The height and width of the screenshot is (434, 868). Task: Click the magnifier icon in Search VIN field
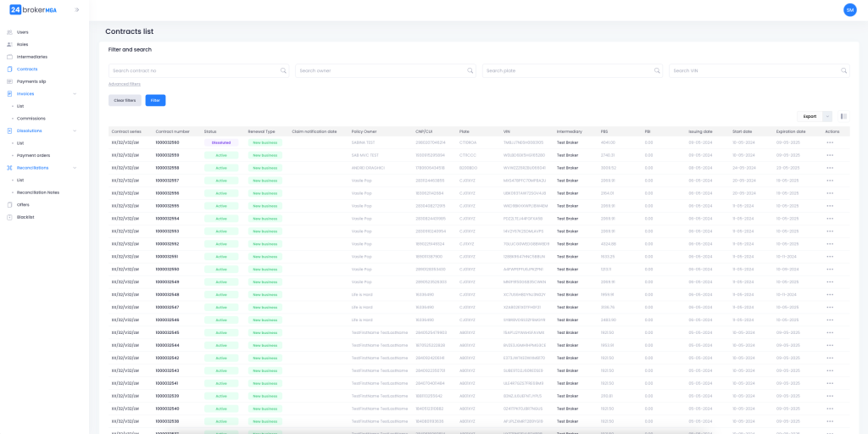844,71
